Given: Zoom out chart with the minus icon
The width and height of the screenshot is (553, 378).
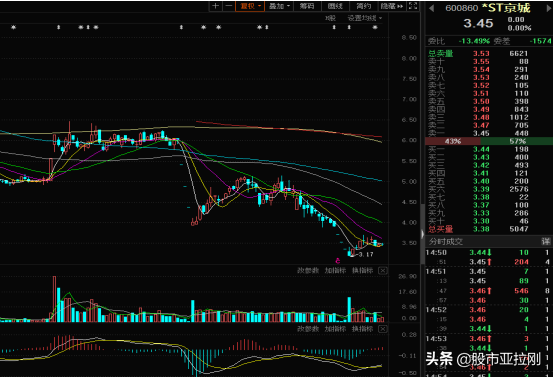Looking at the screenshot, I should point(229,6).
